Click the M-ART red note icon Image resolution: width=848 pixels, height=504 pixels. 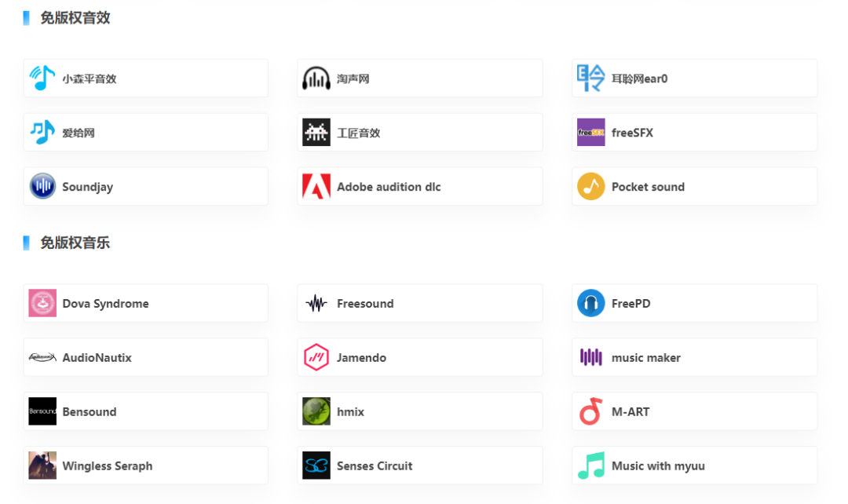(590, 411)
